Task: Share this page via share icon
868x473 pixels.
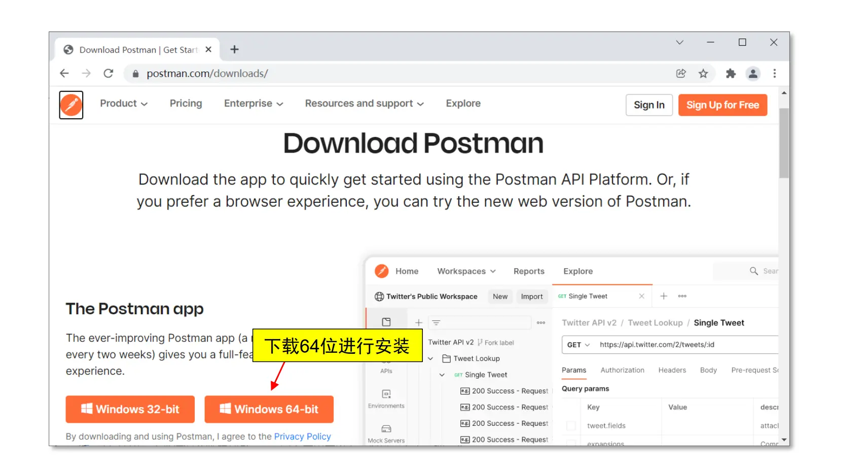Action: tap(681, 74)
